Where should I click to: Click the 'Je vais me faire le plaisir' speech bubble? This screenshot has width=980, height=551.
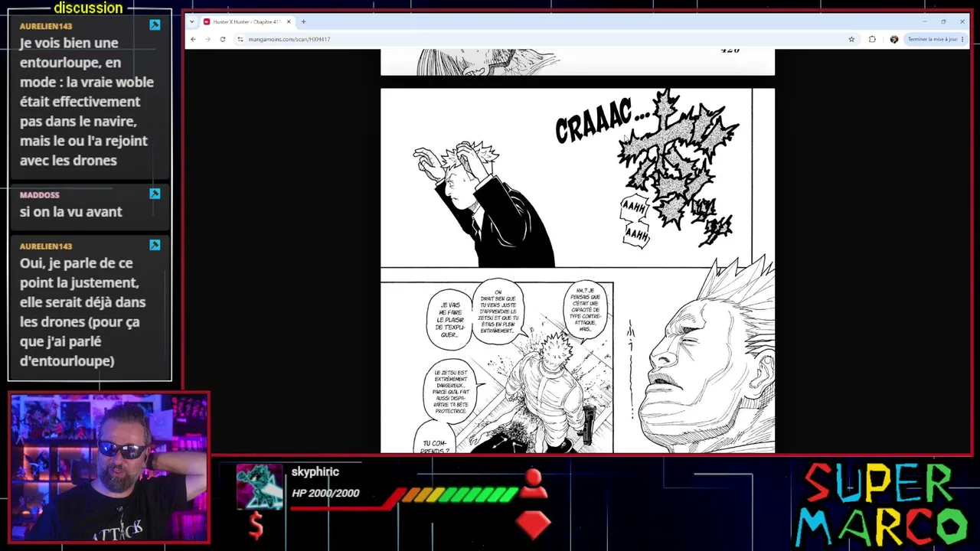(x=449, y=319)
